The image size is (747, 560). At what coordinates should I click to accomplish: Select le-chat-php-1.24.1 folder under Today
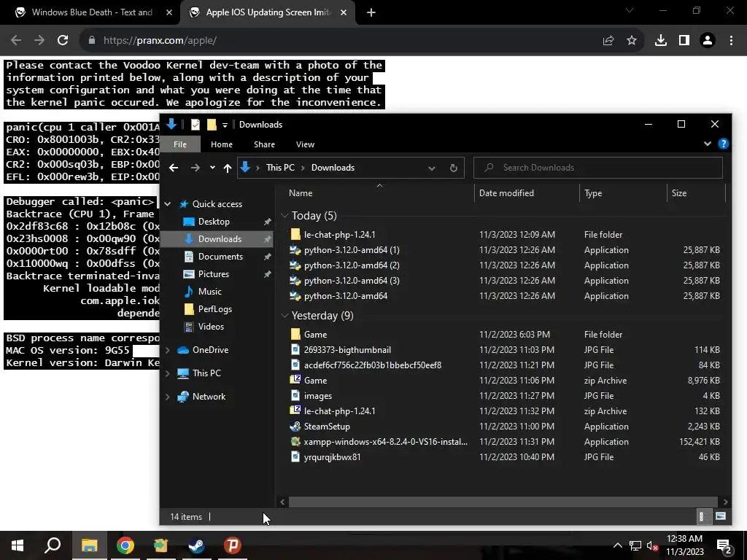[339, 234]
